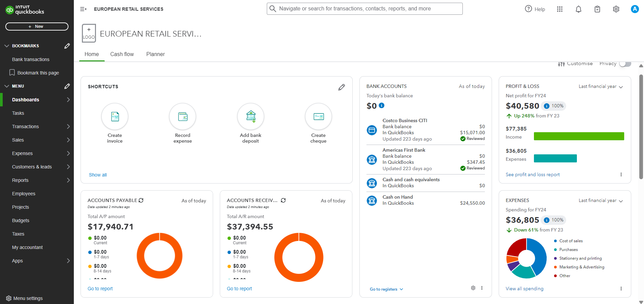Open the settings gear in top bar
The height and width of the screenshot is (304, 644).
[x=616, y=9]
